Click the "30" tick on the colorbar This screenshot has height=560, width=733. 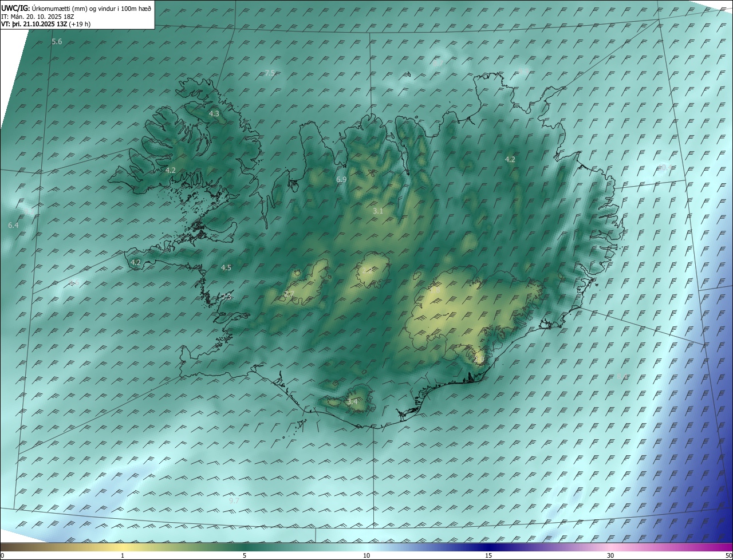(610, 555)
